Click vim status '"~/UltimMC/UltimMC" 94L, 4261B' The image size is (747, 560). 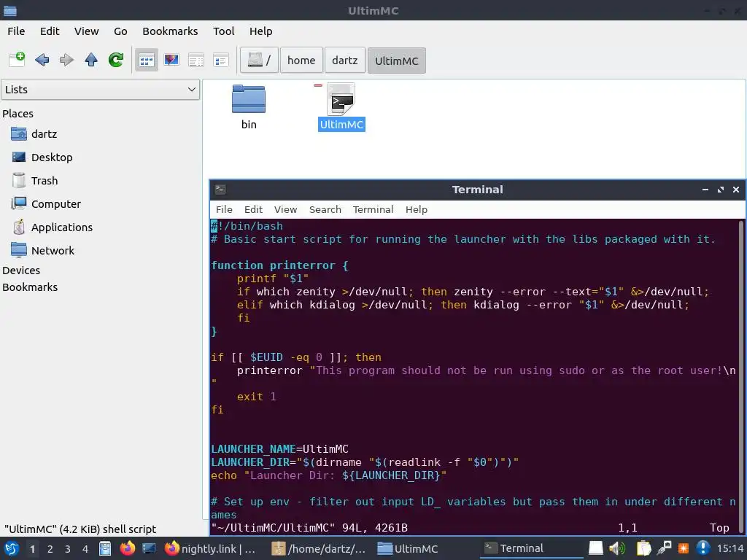[309, 528]
